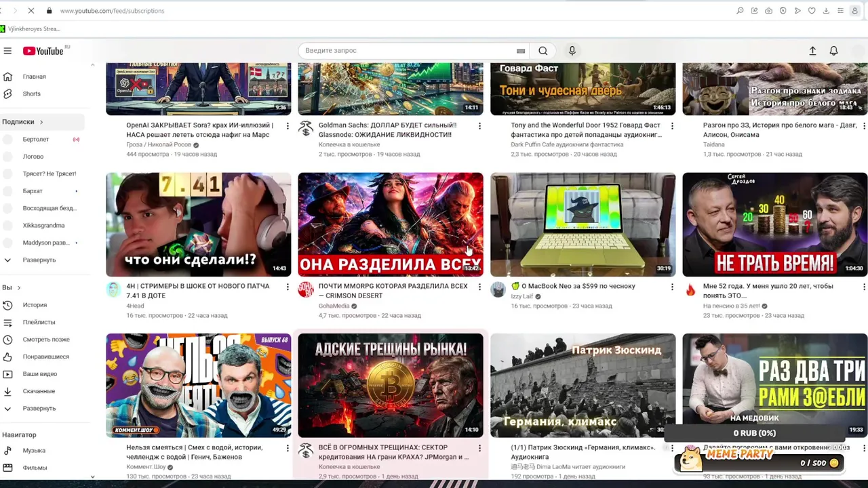This screenshot has height=488, width=868.
Task: Open the browser profile icon
Action: pyautogui.click(x=854, y=11)
